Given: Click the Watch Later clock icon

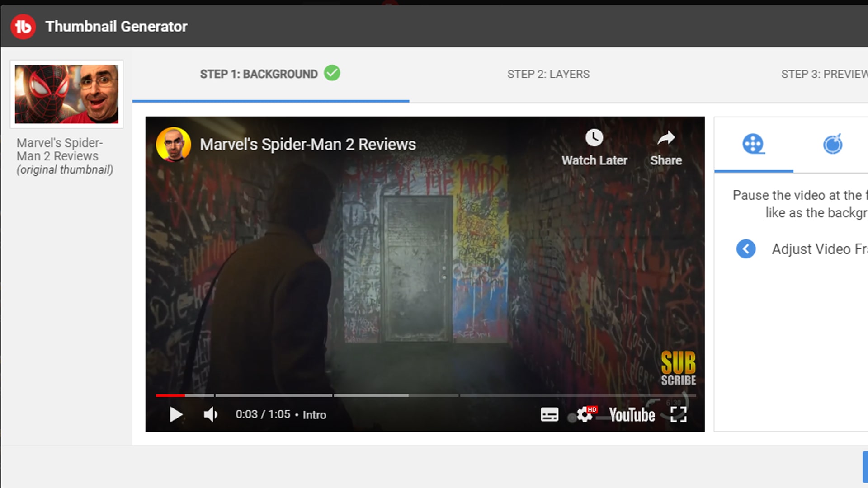Looking at the screenshot, I should click(594, 138).
